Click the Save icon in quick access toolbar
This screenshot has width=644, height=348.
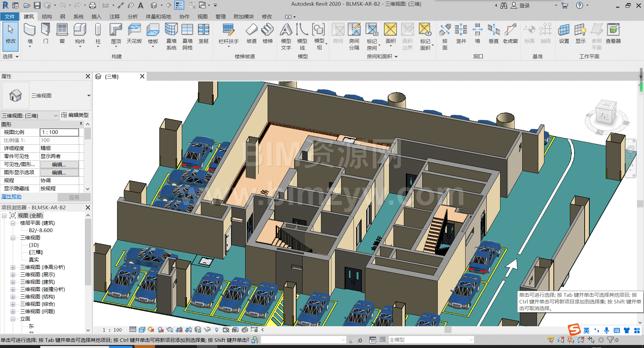(x=37, y=5)
